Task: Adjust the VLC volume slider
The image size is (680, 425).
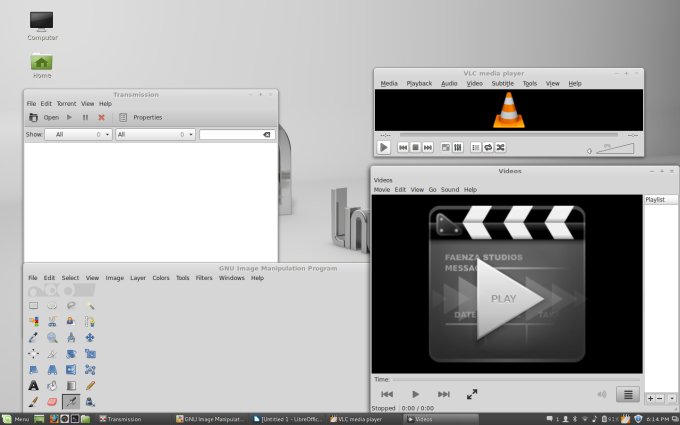Action: coord(615,148)
